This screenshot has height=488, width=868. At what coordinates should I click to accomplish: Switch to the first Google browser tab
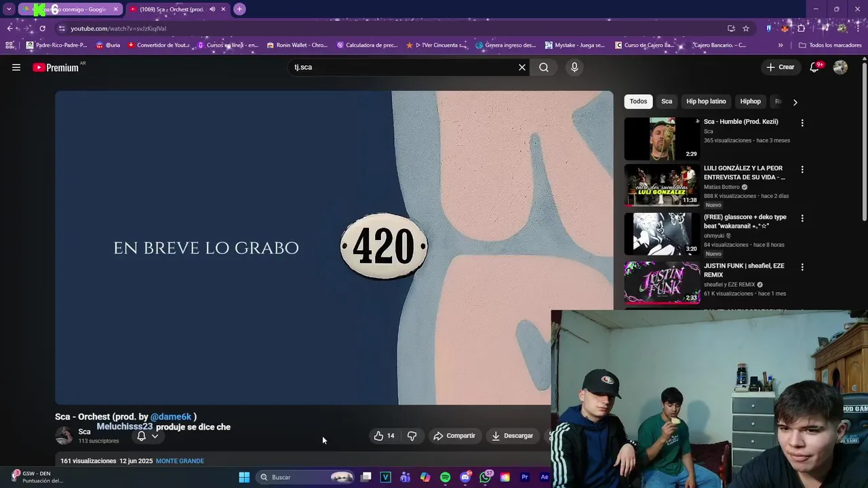pyautogui.click(x=69, y=9)
